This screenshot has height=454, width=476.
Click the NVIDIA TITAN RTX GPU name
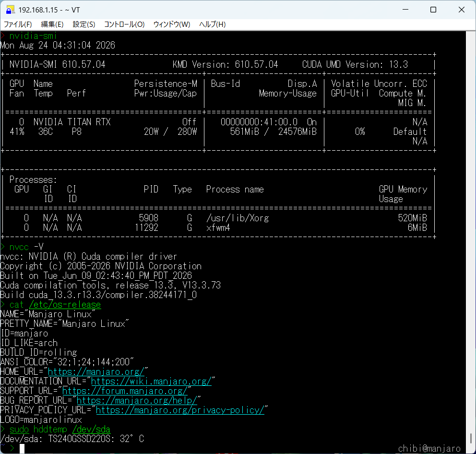(72, 122)
